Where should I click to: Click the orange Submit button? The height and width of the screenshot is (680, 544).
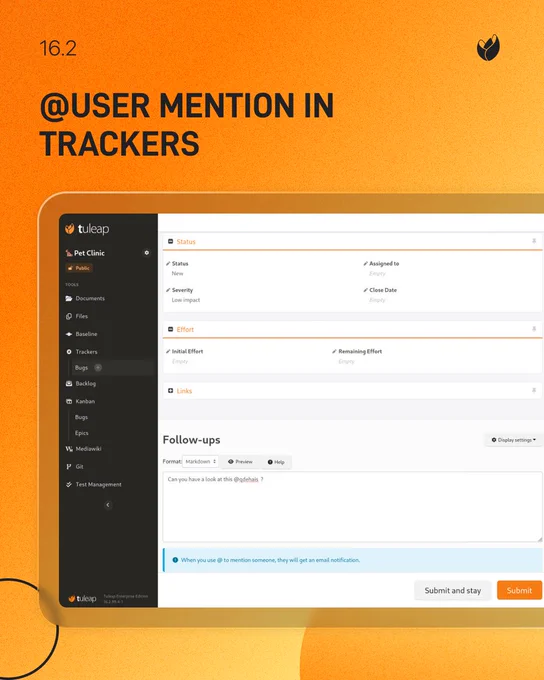click(519, 590)
